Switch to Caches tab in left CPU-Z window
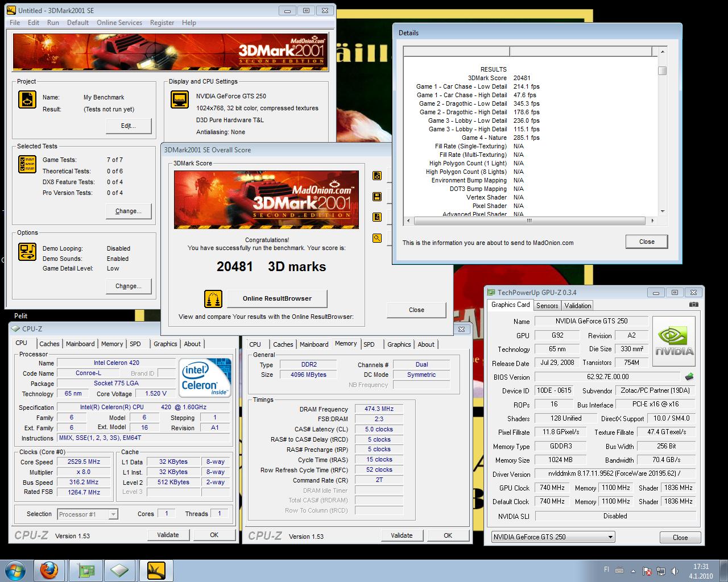 pyautogui.click(x=49, y=344)
